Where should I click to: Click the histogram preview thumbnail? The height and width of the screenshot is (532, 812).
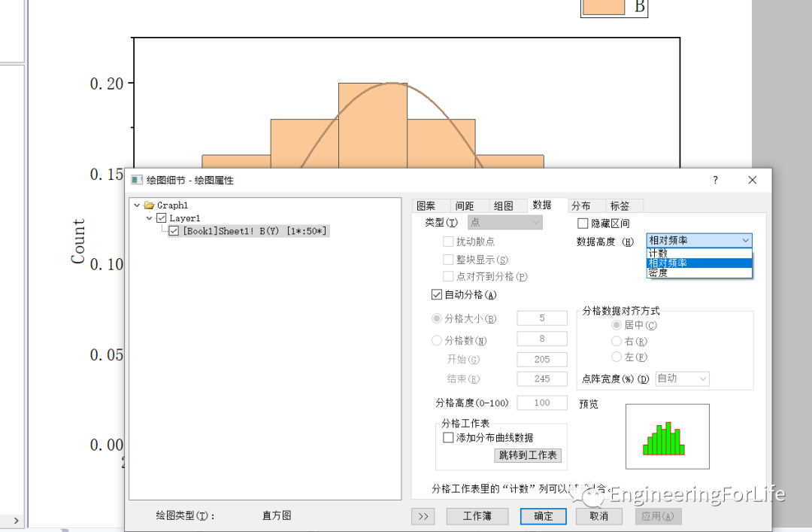(668, 436)
